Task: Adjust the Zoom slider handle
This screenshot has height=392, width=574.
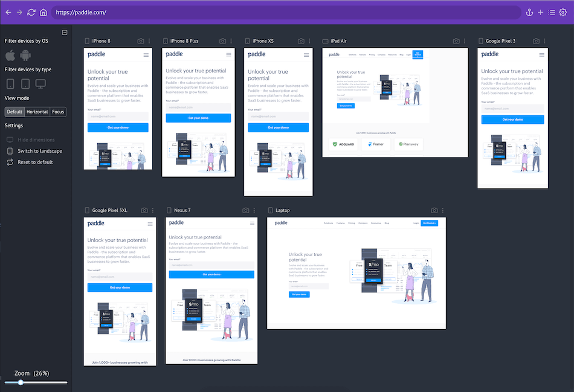Action: (x=21, y=382)
